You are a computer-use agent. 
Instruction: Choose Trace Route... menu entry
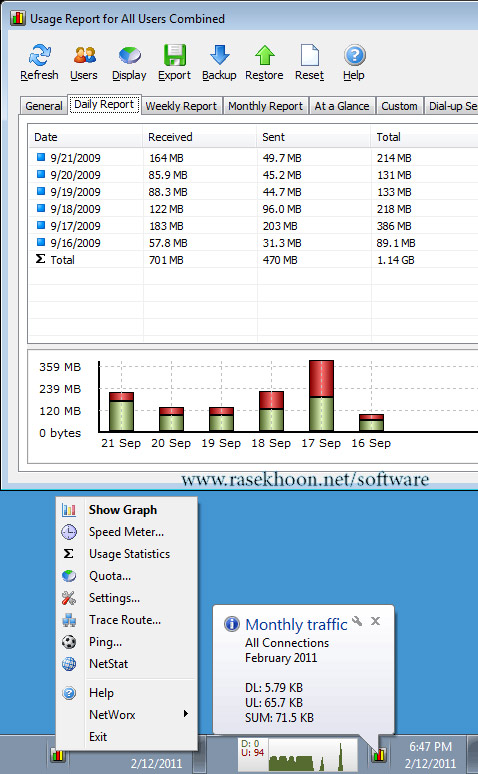click(125, 620)
